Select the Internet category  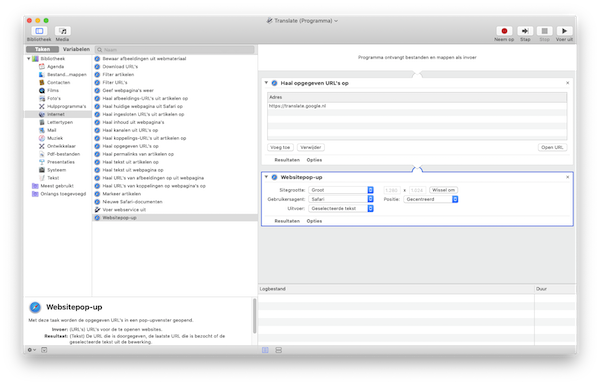(58, 114)
